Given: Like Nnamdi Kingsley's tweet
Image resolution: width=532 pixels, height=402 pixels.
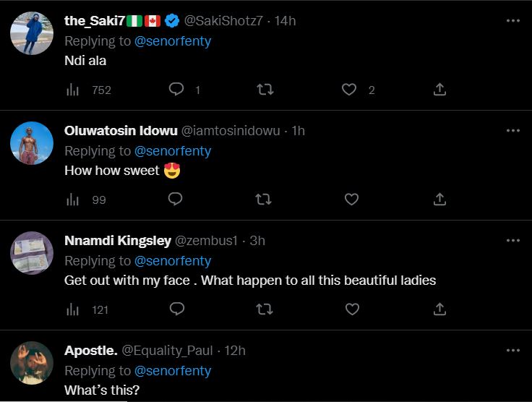Looking at the screenshot, I should [x=351, y=309].
